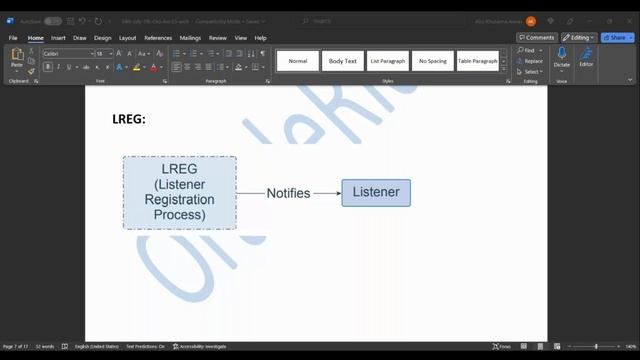Screen dimensions: 640x360
Task: Open user account avatar
Action: pos(531,21)
